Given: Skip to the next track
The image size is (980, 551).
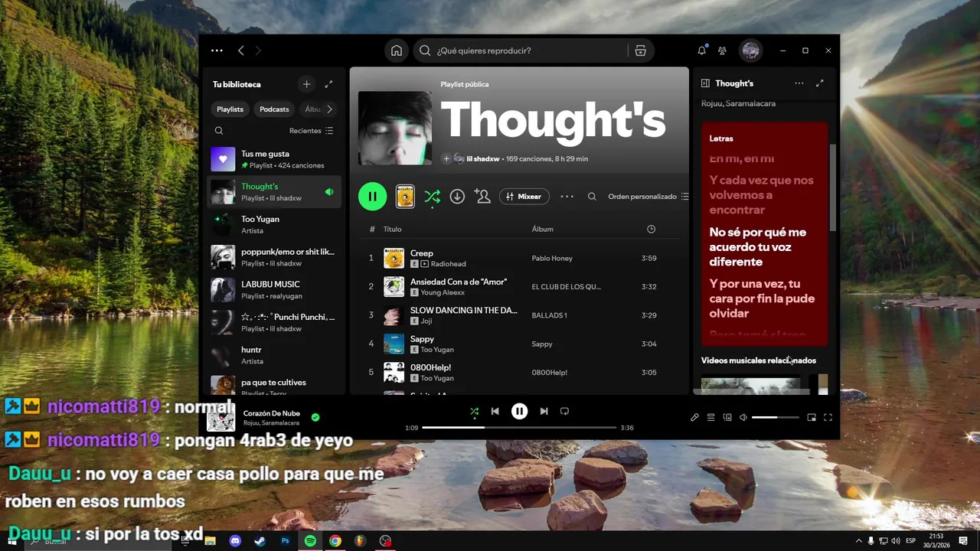Looking at the screenshot, I should (x=544, y=411).
